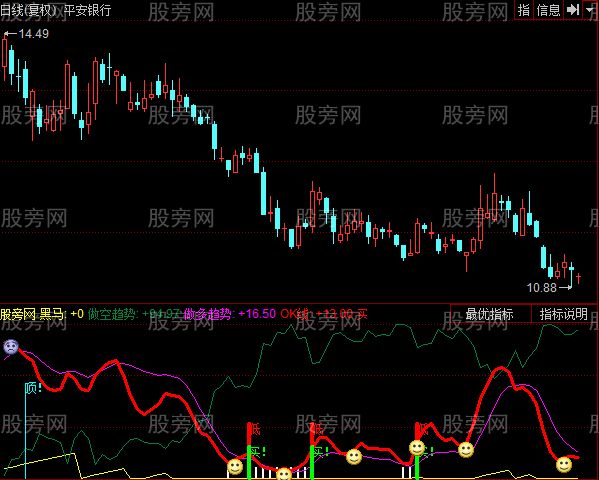599x480 pixels.
Task: Select the 做多趋势 legend label
Action: point(207,314)
